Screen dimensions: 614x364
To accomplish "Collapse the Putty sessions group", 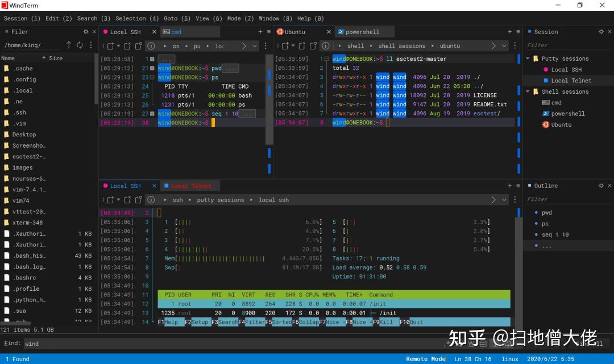I will 528,58.
